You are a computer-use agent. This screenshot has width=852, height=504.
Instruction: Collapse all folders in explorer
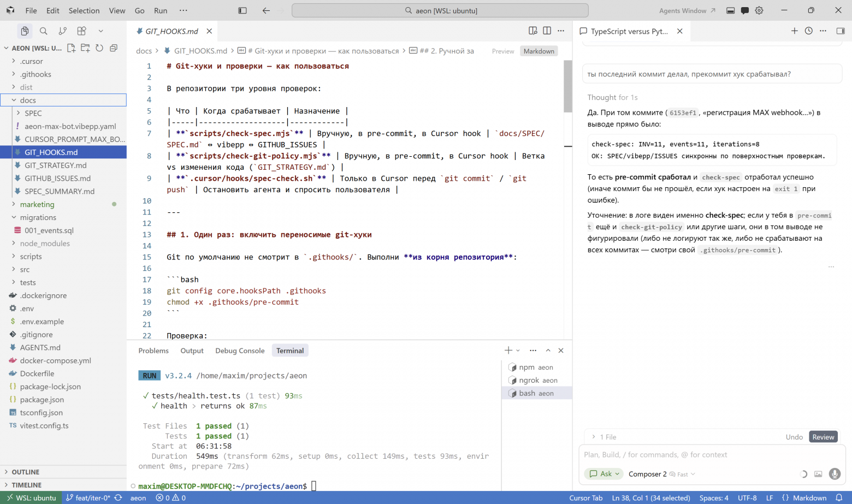[114, 48]
